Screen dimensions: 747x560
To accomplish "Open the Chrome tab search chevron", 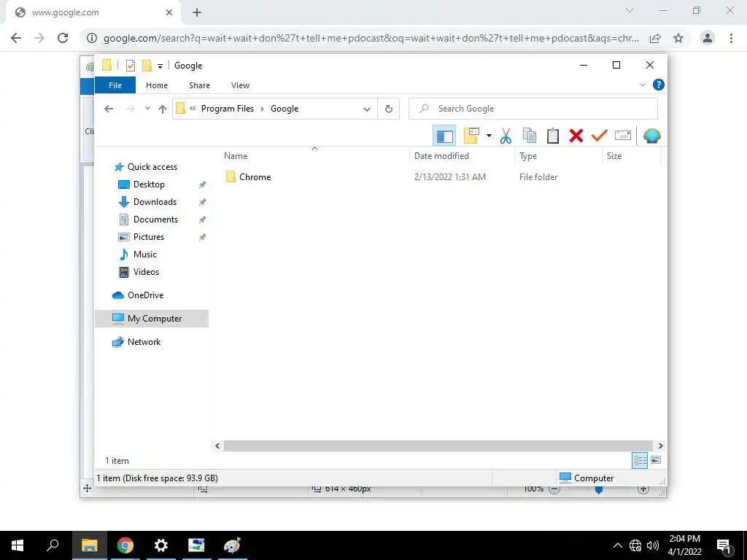I will (630, 10).
